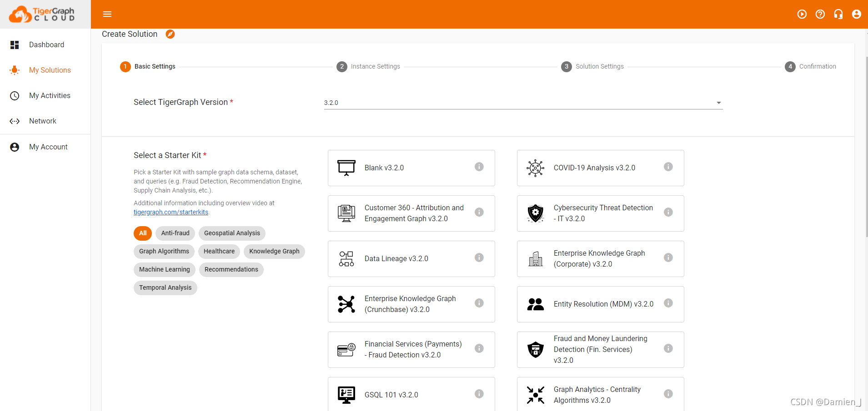
Task: Click the Blank kit presentation board icon
Action: point(346,168)
